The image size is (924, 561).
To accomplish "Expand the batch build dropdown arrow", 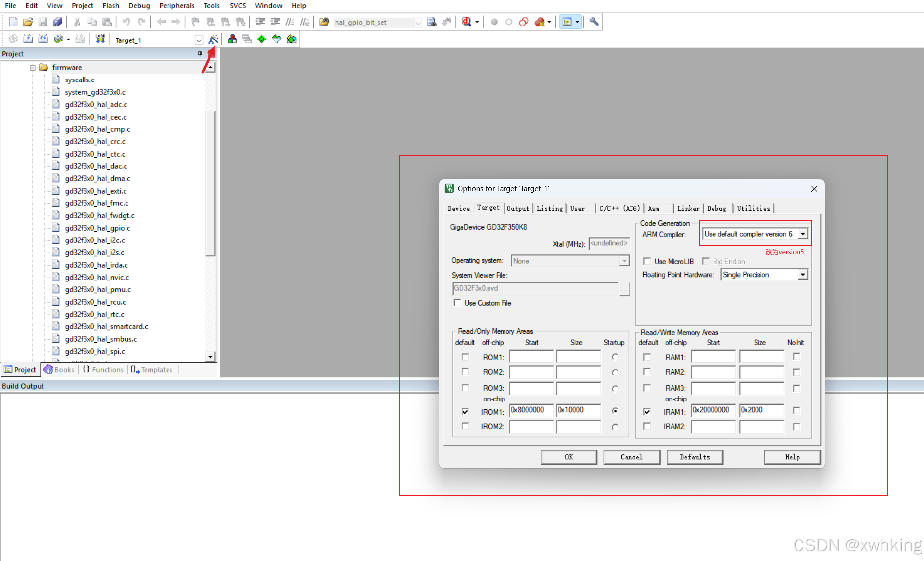I will point(68,39).
